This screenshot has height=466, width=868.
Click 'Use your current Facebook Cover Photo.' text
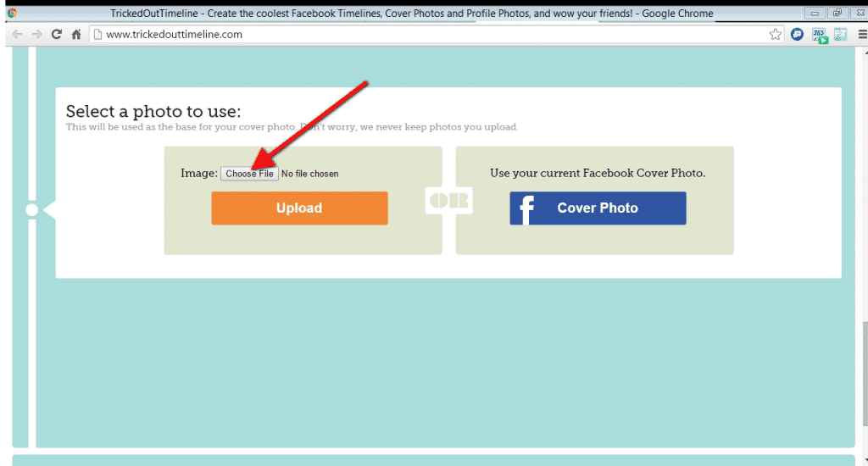pyautogui.click(x=598, y=173)
